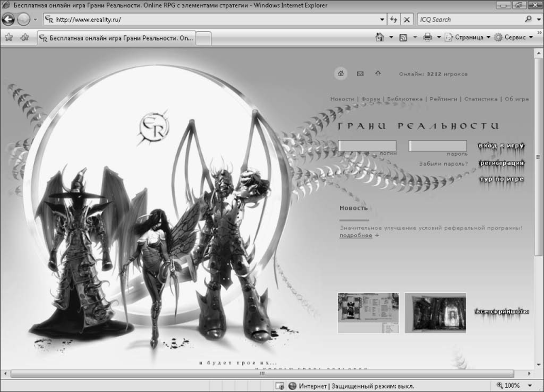Open the recent pages arrow beside Forward
Viewport: 544px width, 392px height.
[x=35, y=20]
